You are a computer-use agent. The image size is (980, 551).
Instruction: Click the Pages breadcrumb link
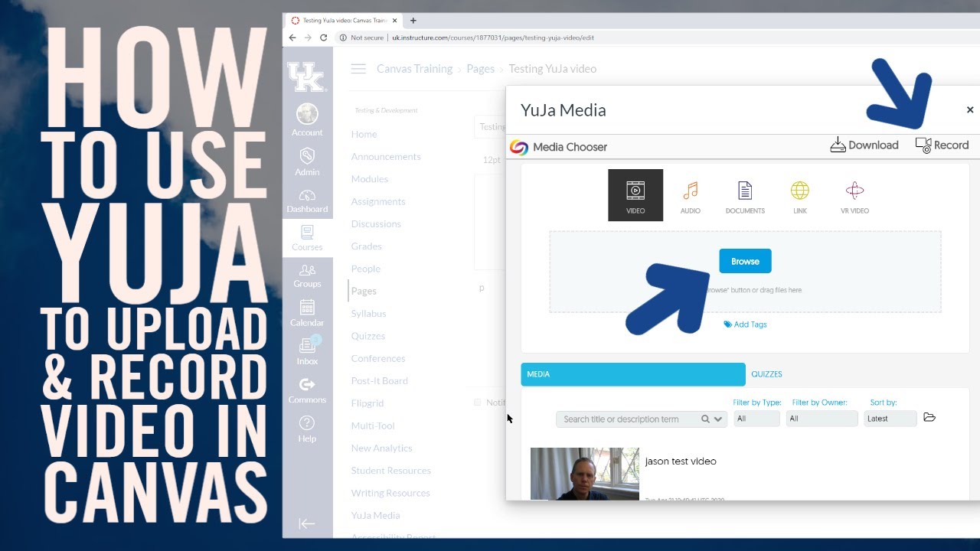(x=480, y=69)
